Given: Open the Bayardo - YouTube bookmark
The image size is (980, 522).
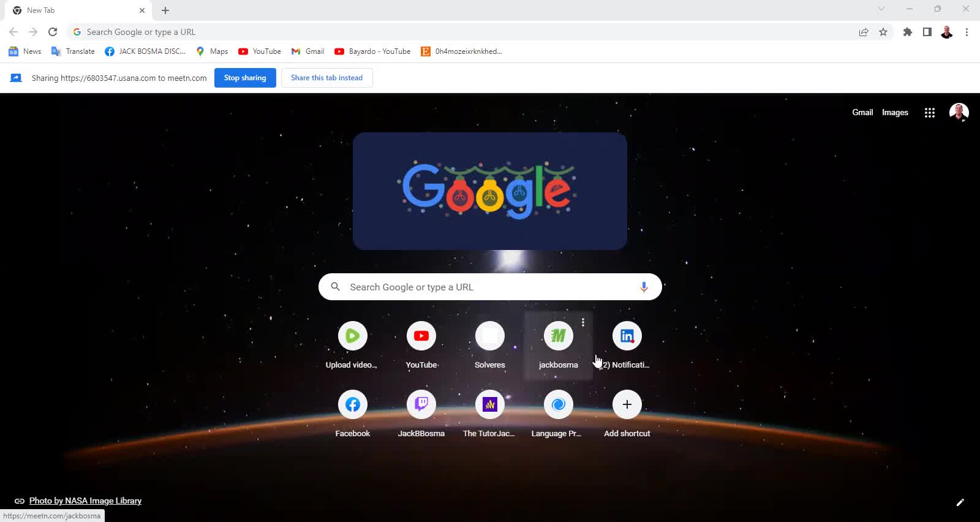Looking at the screenshot, I should 372,51.
